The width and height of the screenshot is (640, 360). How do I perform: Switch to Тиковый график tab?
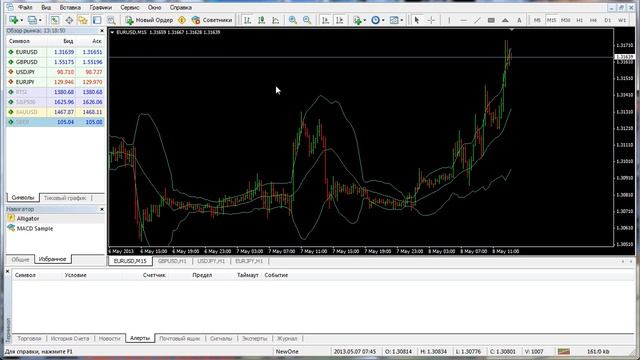tap(65, 198)
